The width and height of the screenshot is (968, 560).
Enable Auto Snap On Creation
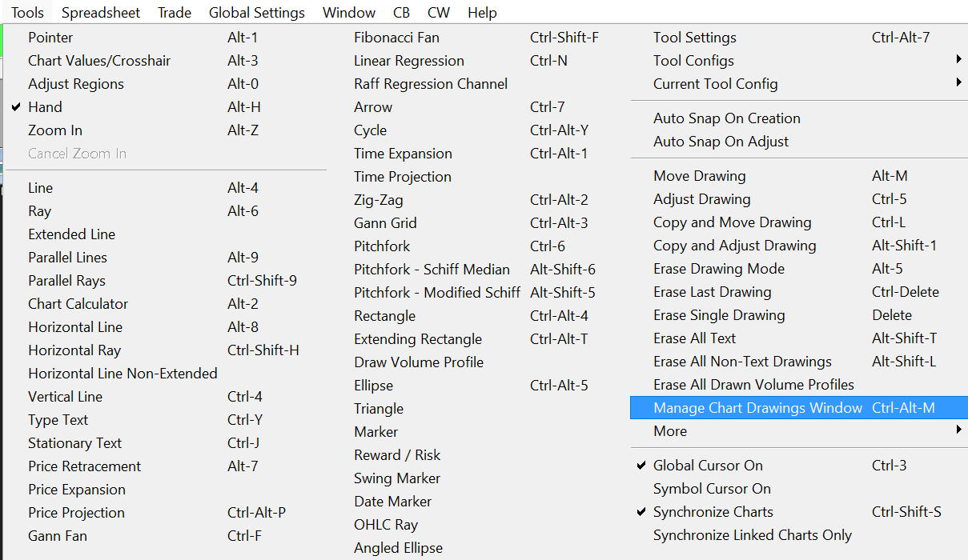[726, 118]
